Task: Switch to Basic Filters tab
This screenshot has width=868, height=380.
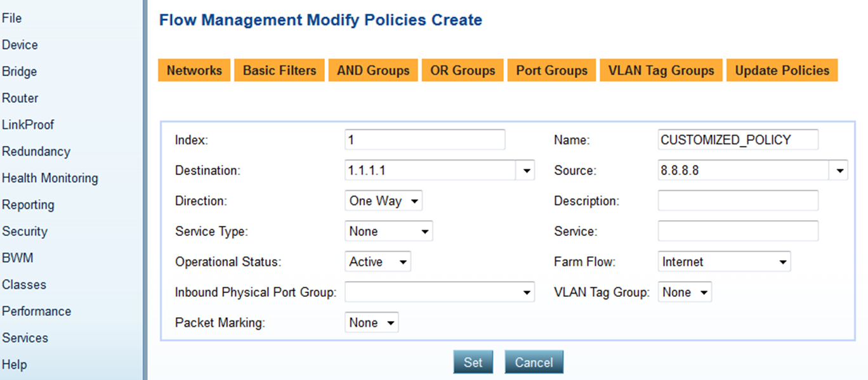Action: coord(279,70)
